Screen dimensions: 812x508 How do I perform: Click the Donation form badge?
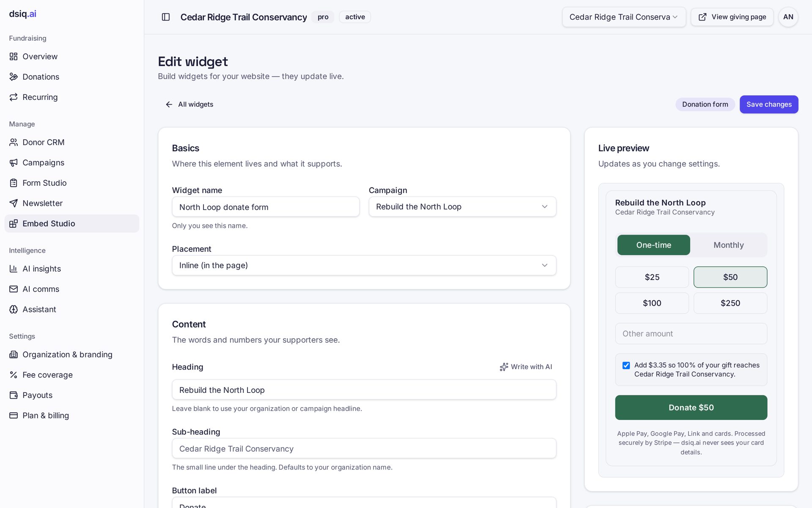click(705, 105)
